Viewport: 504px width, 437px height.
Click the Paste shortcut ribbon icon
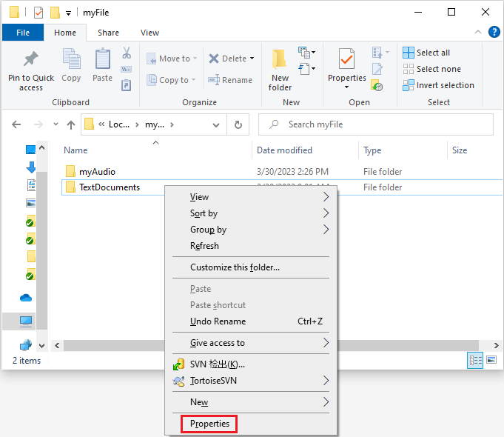click(x=127, y=85)
